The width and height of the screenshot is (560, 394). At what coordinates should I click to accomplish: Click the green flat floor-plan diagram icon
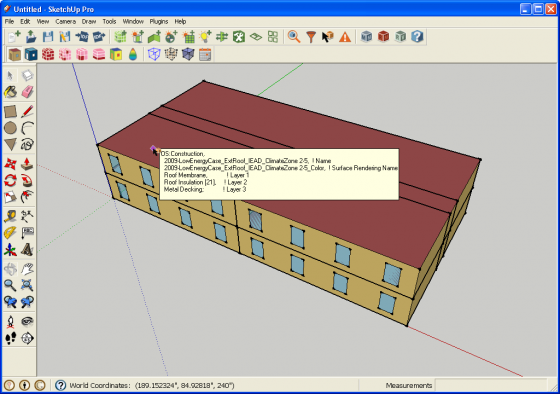pos(256,37)
